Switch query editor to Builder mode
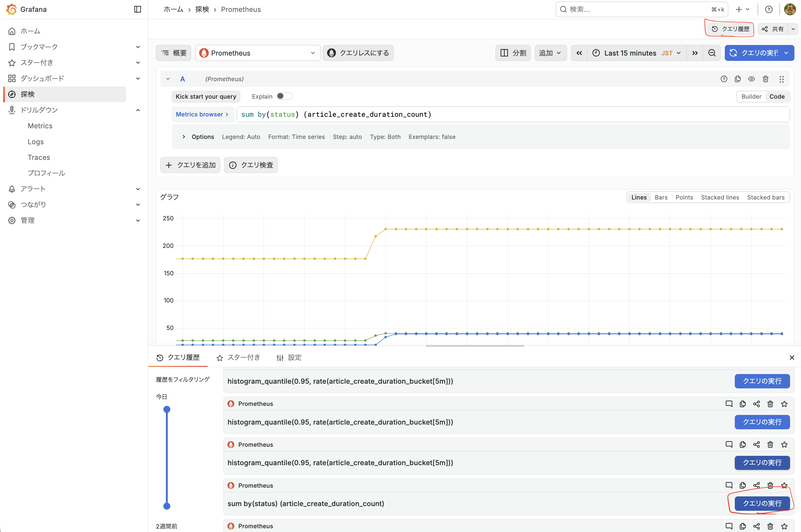Image resolution: width=801 pixels, height=532 pixels. (x=751, y=96)
